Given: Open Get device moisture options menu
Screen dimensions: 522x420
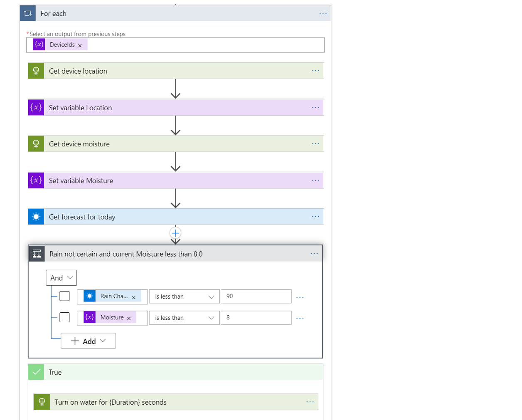Looking at the screenshot, I should (316, 144).
